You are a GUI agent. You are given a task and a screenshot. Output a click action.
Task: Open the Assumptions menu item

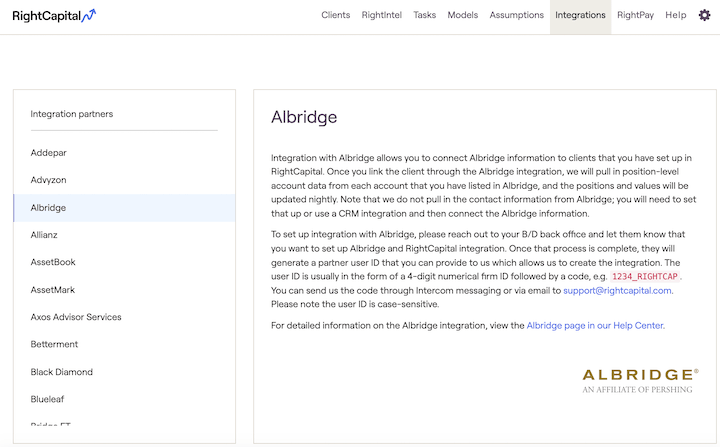click(516, 15)
